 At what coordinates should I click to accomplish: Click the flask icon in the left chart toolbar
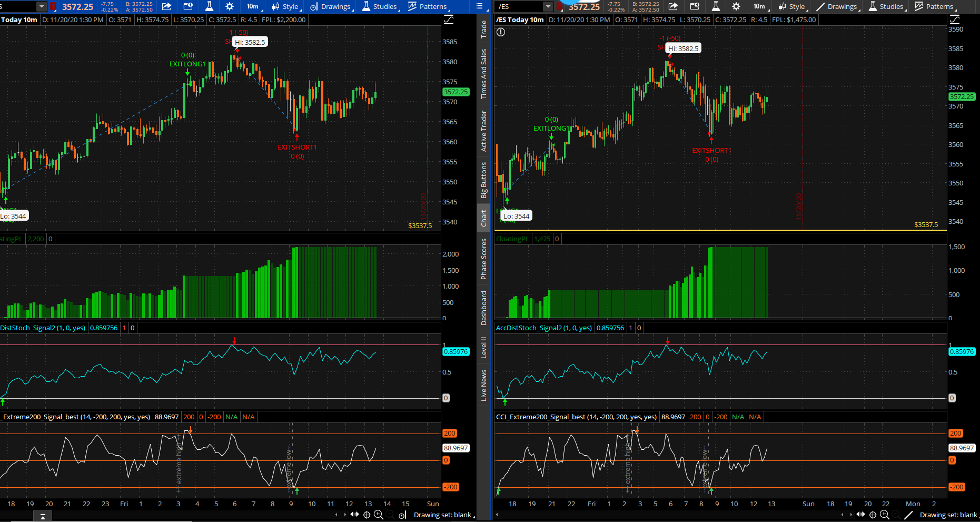pos(209,6)
